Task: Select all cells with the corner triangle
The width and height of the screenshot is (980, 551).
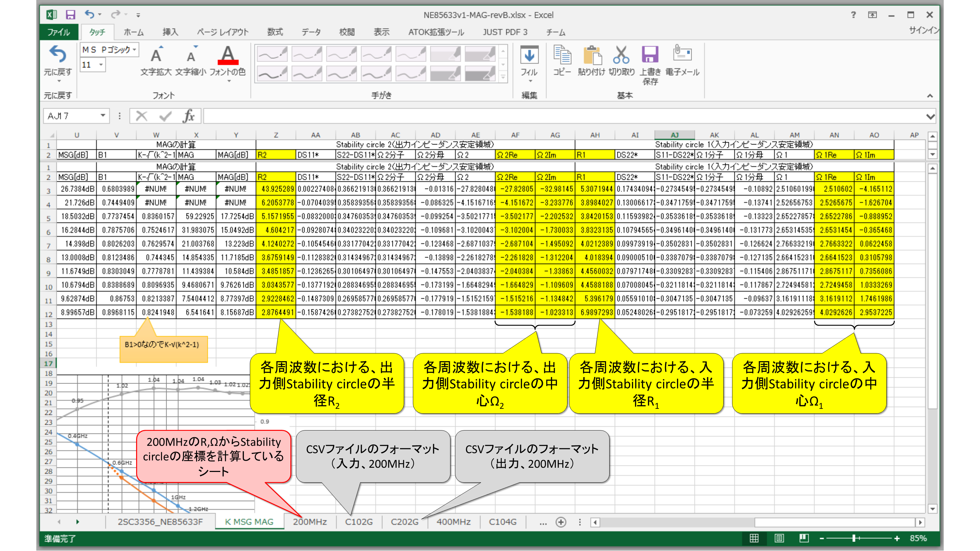Action: click(x=52, y=135)
